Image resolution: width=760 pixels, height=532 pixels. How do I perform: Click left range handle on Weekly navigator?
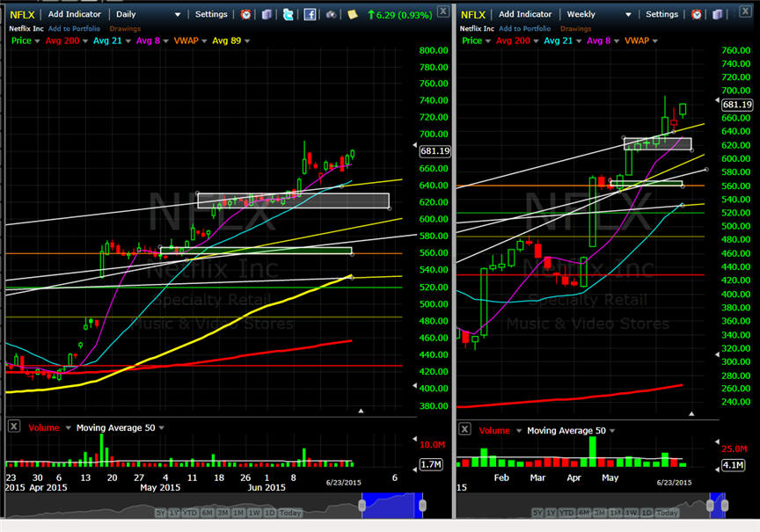tap(710, 506)
